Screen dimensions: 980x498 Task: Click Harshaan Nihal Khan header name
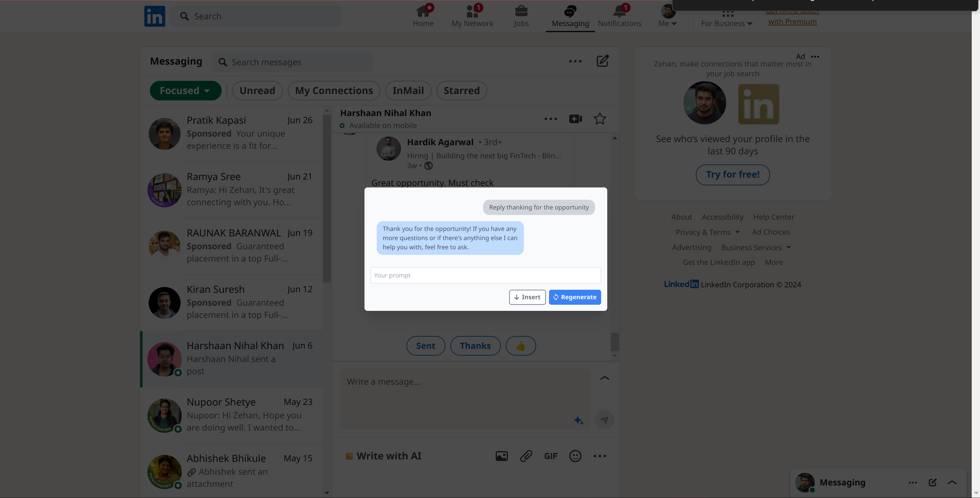click(x=385, y=113)
